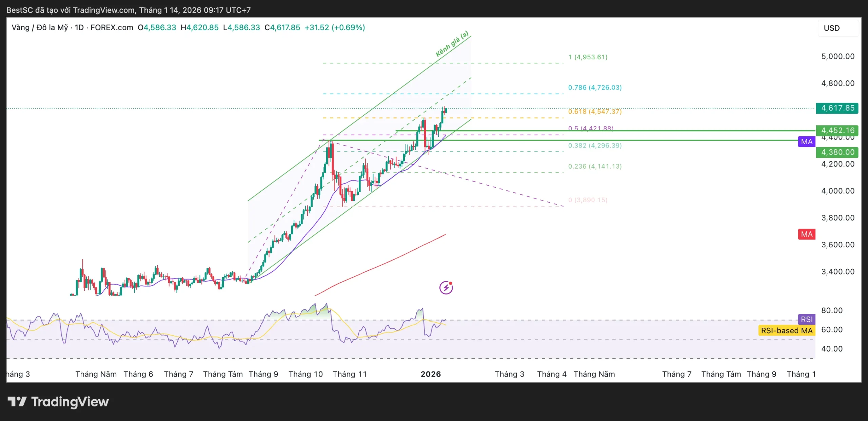Select the 2026 year marker on time axis

pos(431,374)
